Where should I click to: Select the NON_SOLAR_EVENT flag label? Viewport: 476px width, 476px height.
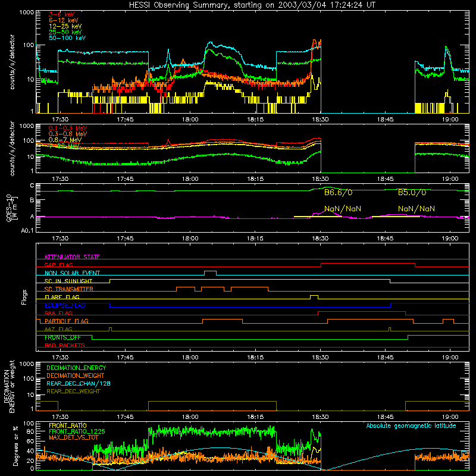click(x=72, y=273)
